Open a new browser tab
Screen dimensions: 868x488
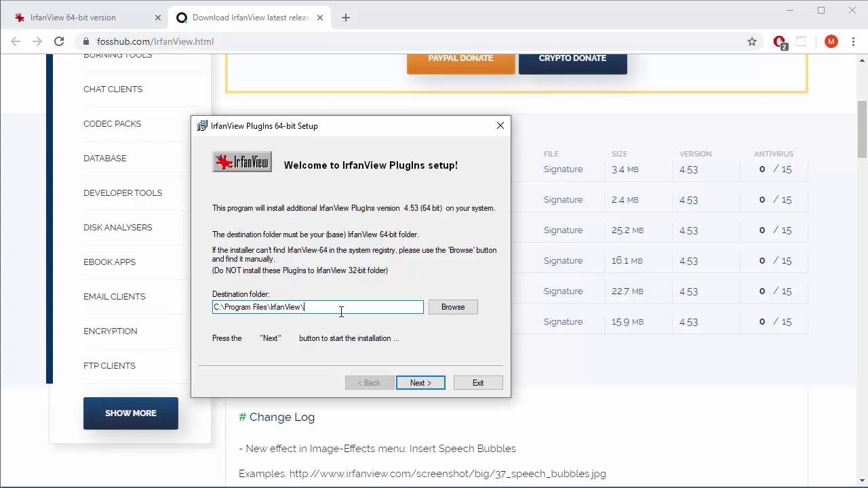click(346, 18)
